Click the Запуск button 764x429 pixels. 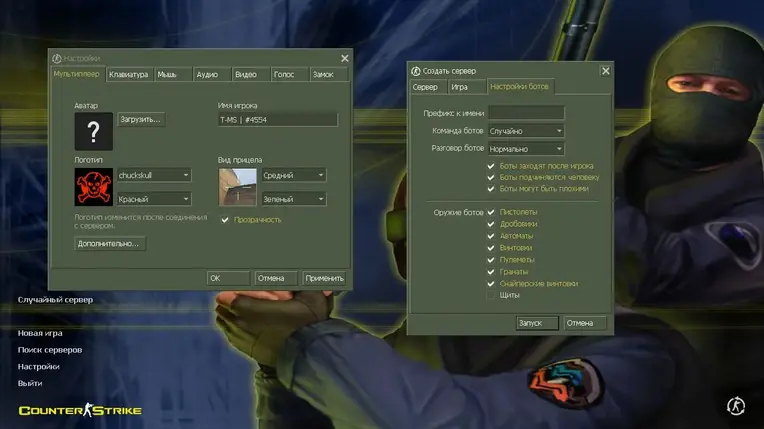click(x=537, y=323)
